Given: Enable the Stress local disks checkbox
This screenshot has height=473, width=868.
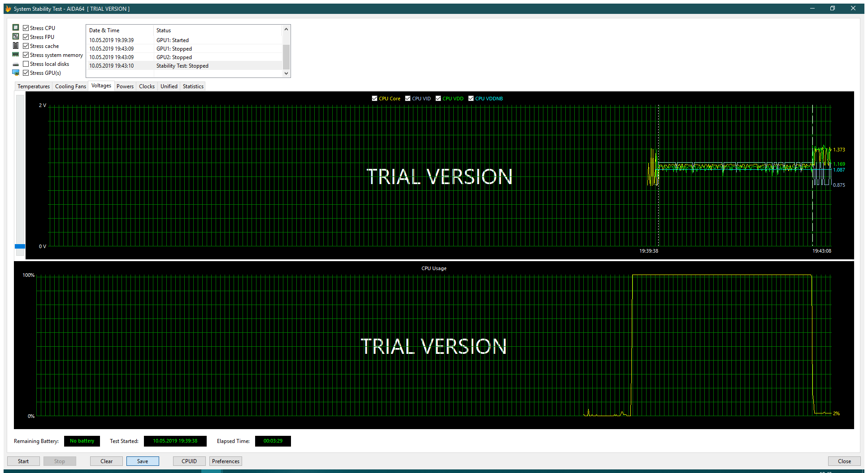Looking at the screenshot, I should coord(26,64).
